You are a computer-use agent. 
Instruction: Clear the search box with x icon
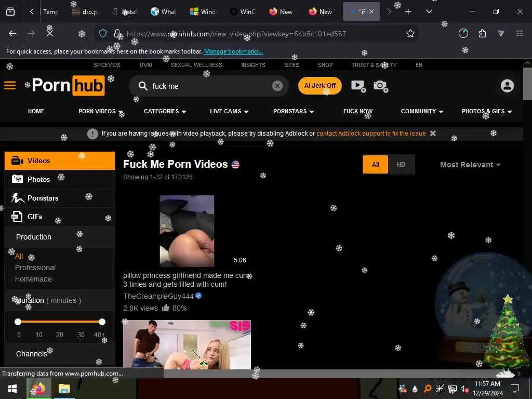277,86
